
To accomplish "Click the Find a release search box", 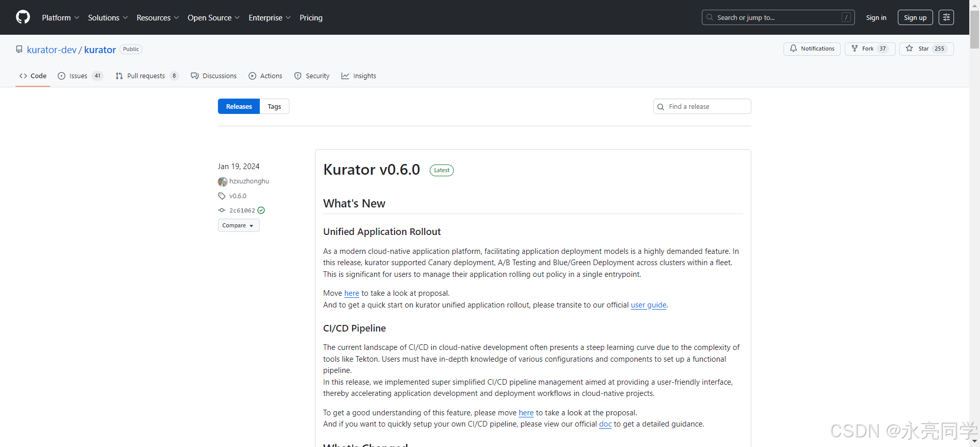I will click(702, 106).
